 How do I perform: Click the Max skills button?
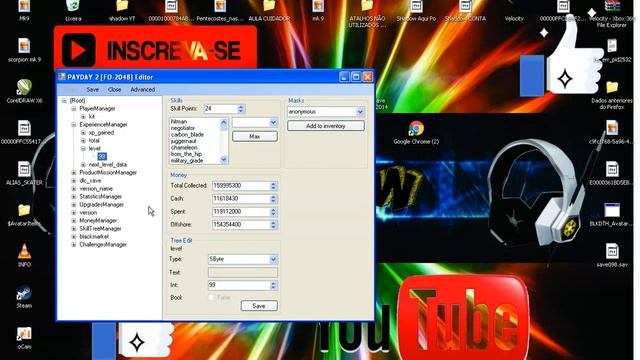[x=255, y=136]
